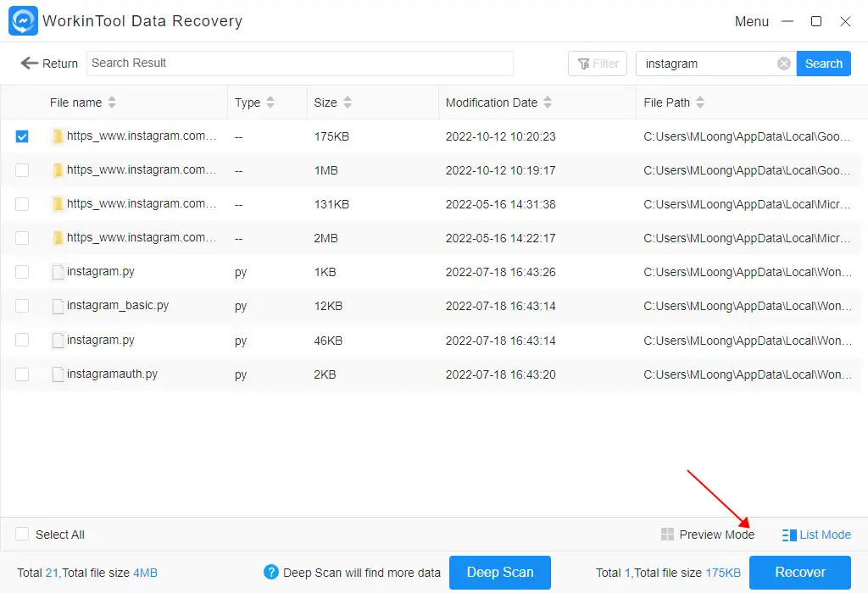Click folder icon of the 175KB instagram.com row
Image resolution: width=868 pixels, height=593 pixels.
[58, 136]
